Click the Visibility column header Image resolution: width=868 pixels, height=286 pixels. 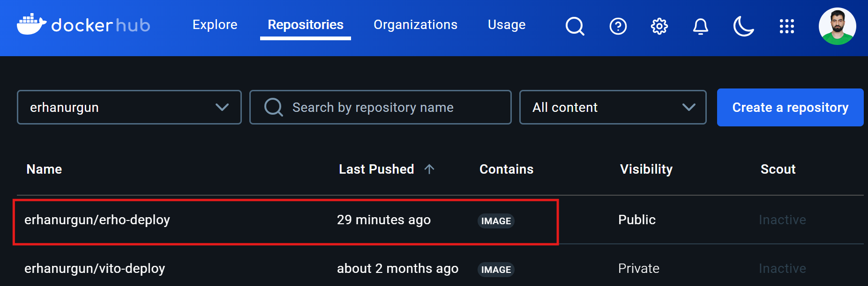coord(646,169)
